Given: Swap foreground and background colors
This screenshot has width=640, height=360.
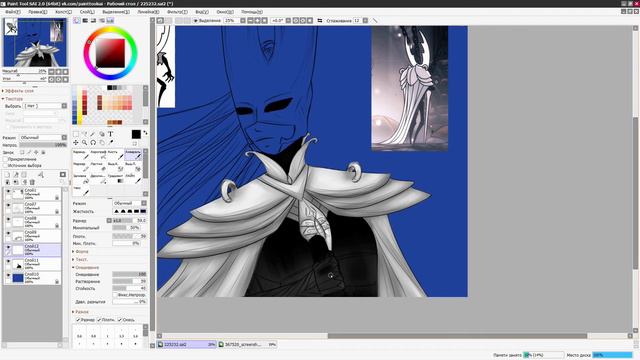Looking at the screenshot, I should 145,133.
